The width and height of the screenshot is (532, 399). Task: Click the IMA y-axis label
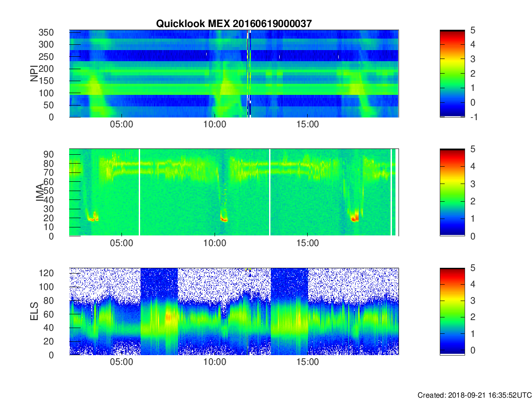[39, 192]
